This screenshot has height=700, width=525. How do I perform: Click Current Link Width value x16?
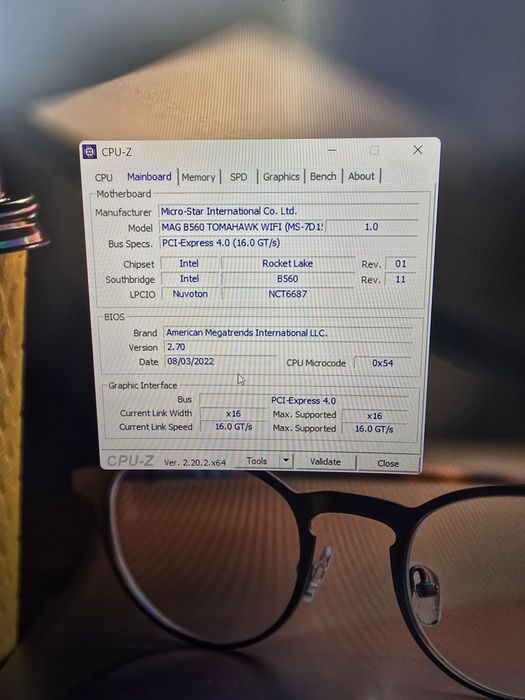pos(233,414)
